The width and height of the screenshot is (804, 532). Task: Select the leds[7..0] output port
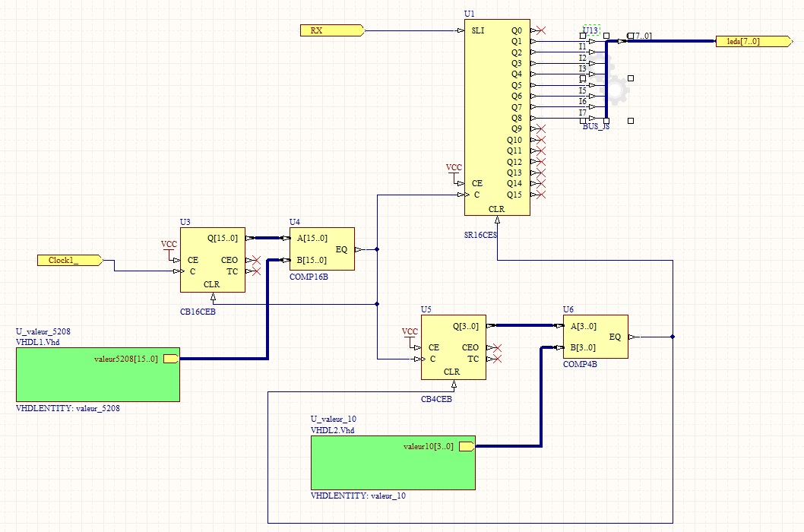pos(749,41)
